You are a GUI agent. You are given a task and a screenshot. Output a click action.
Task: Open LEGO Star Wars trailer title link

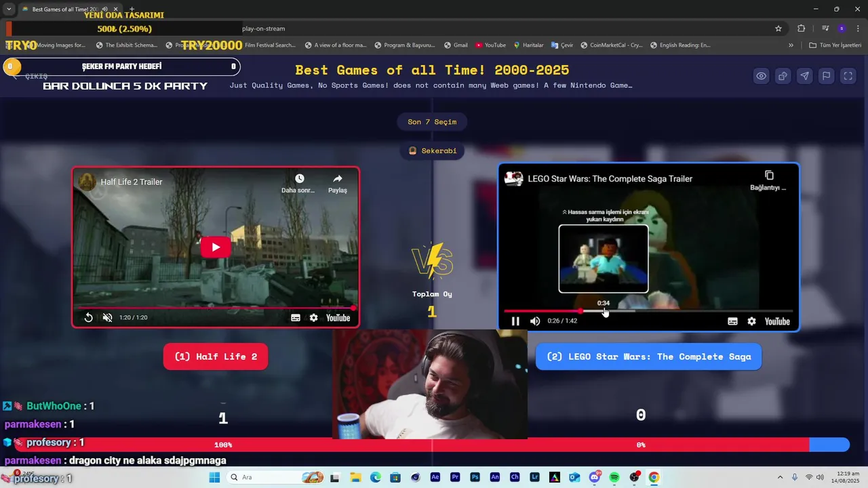click(610, 179)
